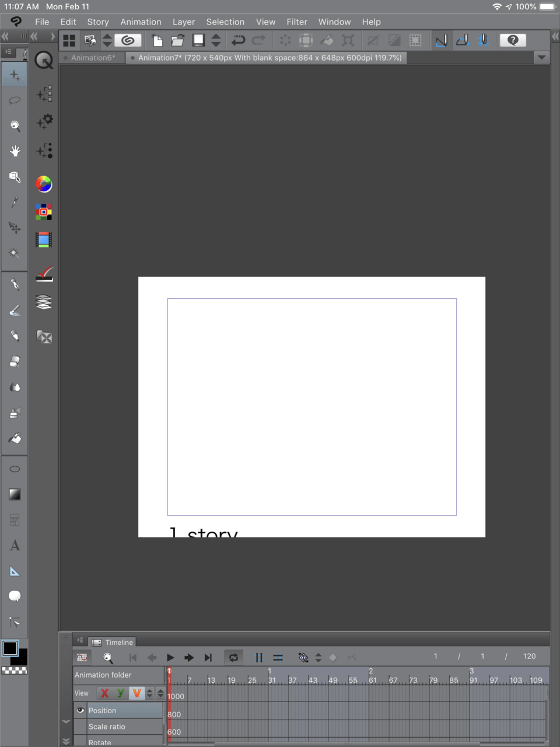Image resolution: width=560 pixels, height=747 pixels.
Task: Select the Hand move tool
Action: pyautogui.click(x=15, y=151)
